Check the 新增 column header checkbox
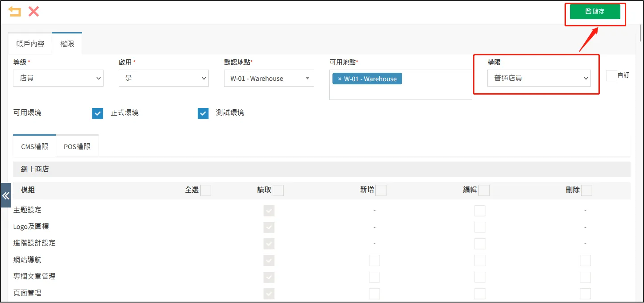This screenshot has height=303, width=644. click(382, 190)
